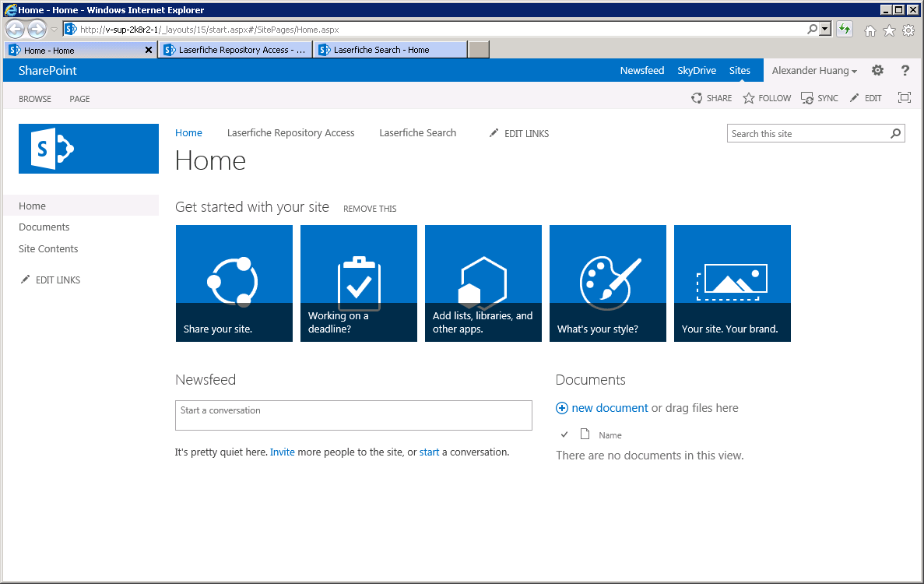This screenshot has width=924, height=584.
Task: Open the browser Favorites star icon
Action: 889,30
